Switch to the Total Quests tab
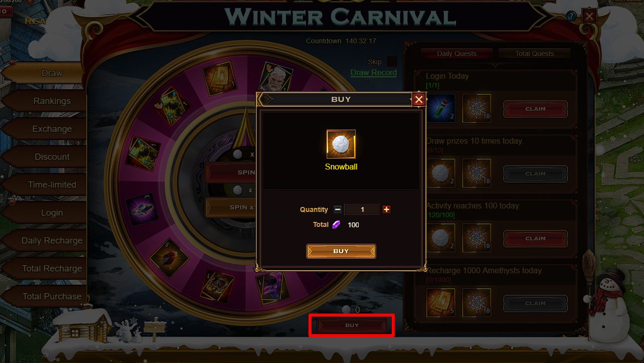Image resolution: width=644 pixels, height=363 pixels. tap(534, 53)
